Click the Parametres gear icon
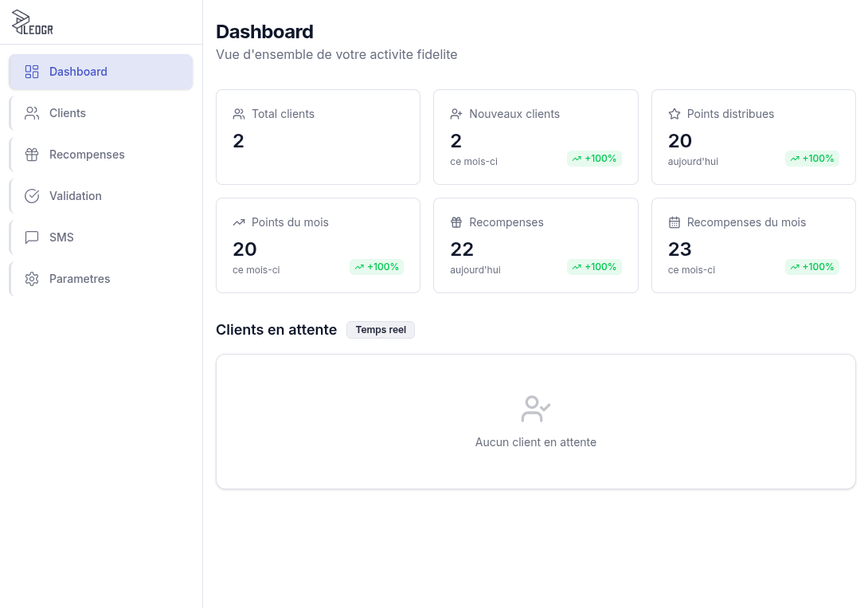Screen dimensions: 868x608 pyautogui.click(x=32, y=279)
